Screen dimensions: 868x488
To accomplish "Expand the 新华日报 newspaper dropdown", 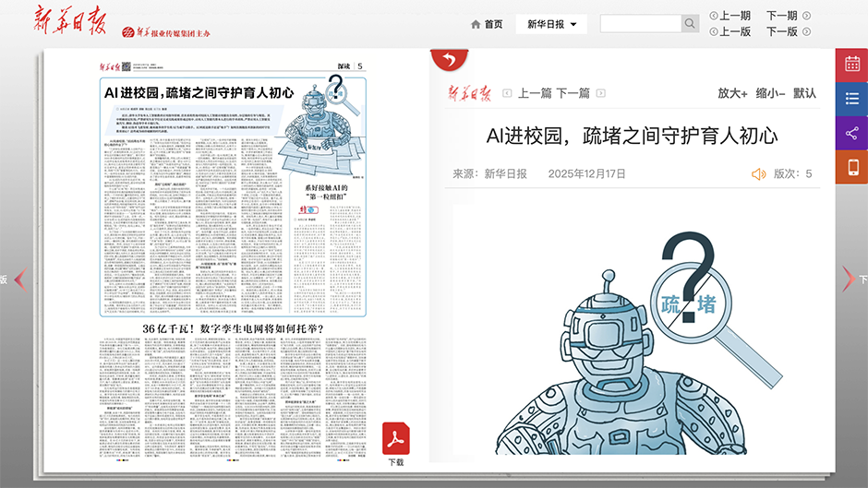I will [x=551, y=24].
